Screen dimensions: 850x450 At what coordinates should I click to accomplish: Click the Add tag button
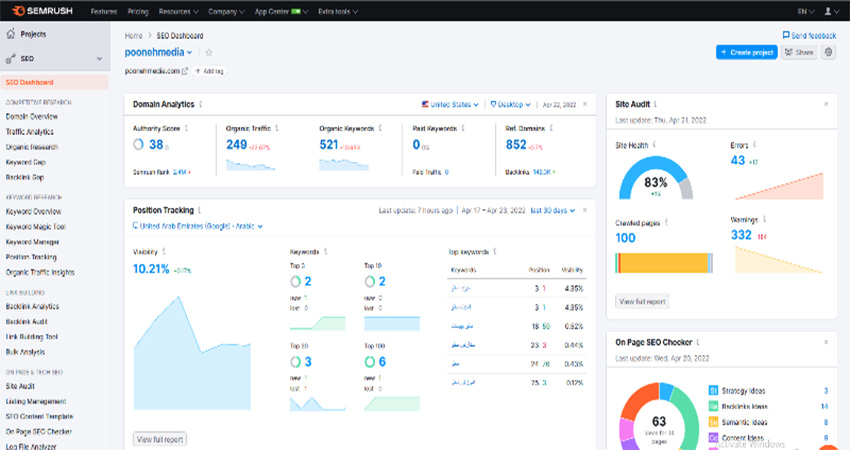tap(209, 71)
